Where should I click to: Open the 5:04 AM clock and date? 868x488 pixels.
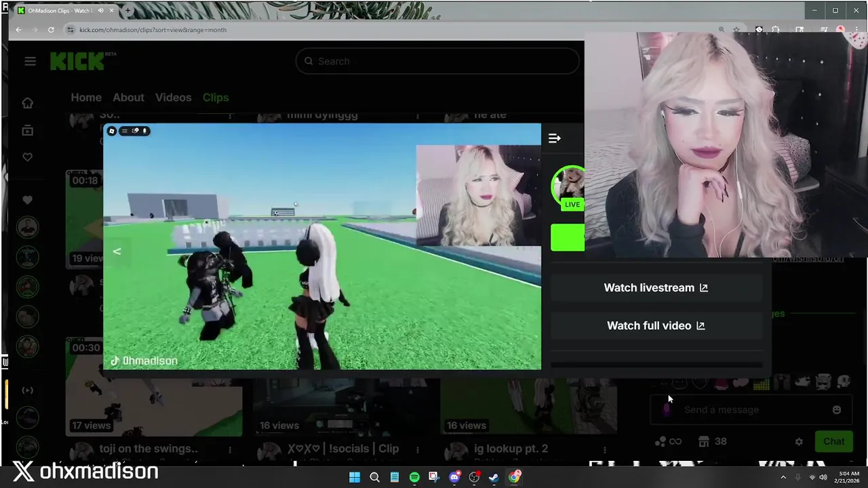pos(848,477)
